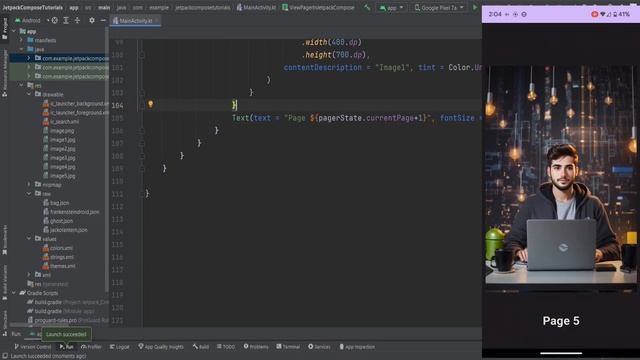Screen dimensions: 640x360
Task: Open the Project tool window tab
Action: pos(4,29)
